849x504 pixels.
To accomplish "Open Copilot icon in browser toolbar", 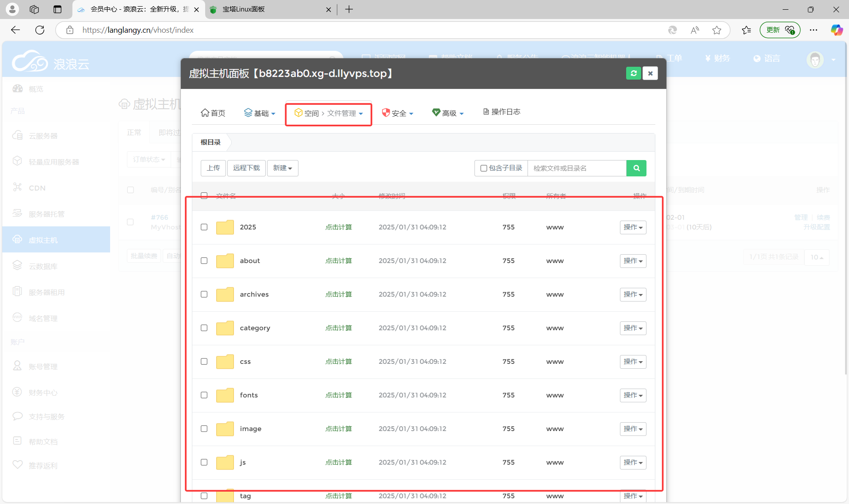I will (836, 30).
